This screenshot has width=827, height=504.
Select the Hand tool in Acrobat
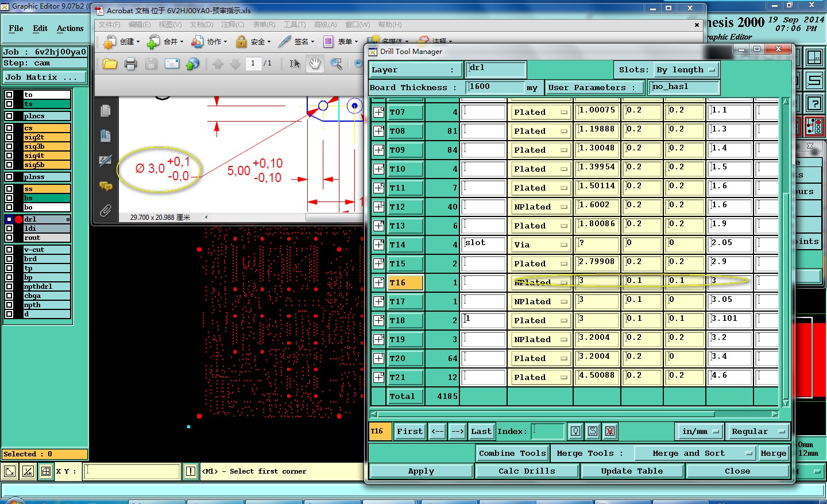pyautogui.click(x=315, y=64)
